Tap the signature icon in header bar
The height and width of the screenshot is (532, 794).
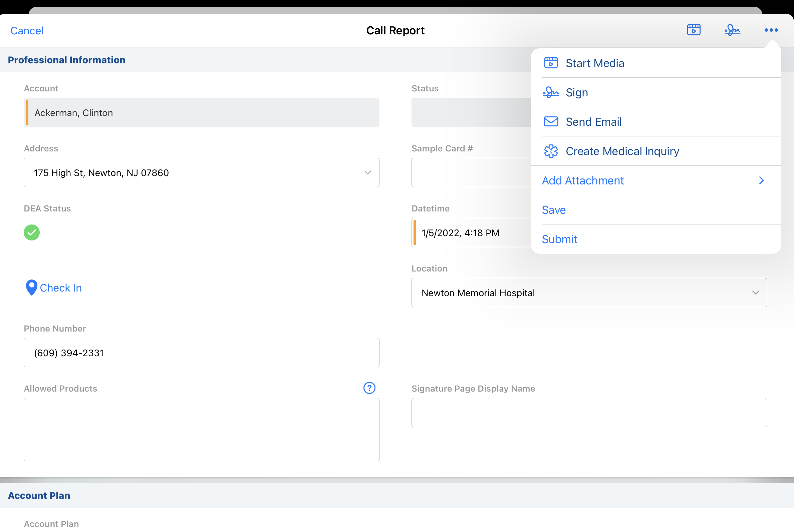pyautogui.click(x=732, y=30)
